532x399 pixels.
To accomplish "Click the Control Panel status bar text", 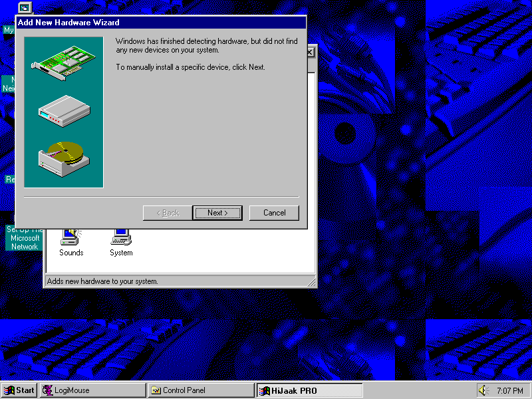I will point(103,281).
